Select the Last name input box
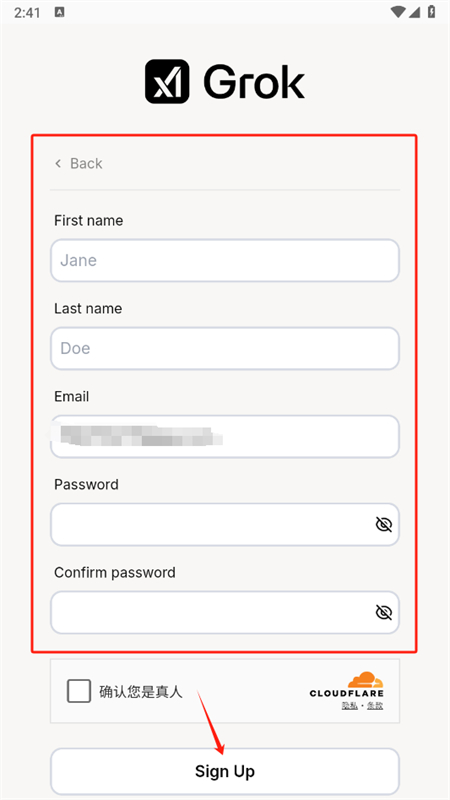 click(224, 348)
